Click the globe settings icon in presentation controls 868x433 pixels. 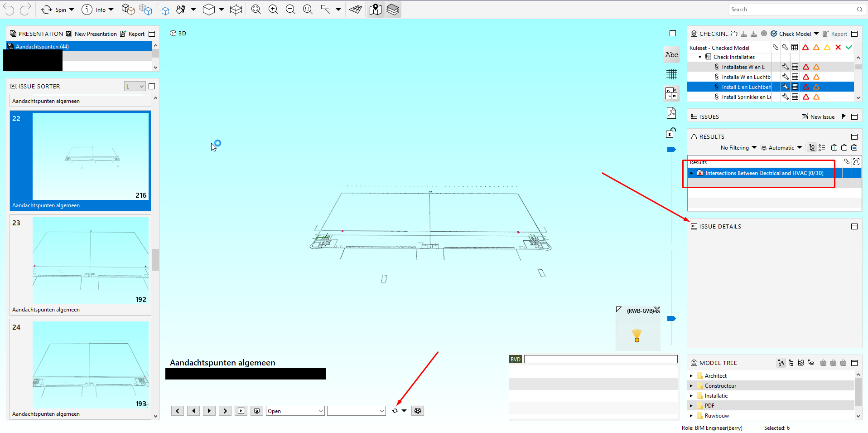(418, 411)
